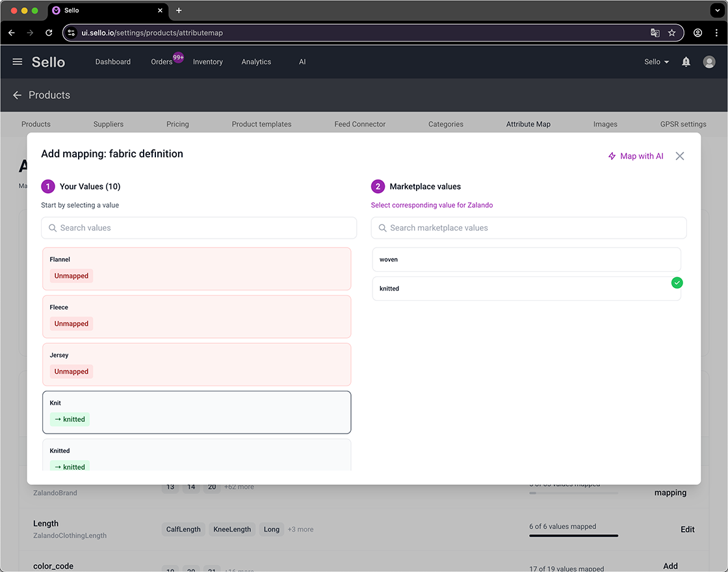Open the hamburger navigation menu

pyautogui.click(x=17, y=62)
